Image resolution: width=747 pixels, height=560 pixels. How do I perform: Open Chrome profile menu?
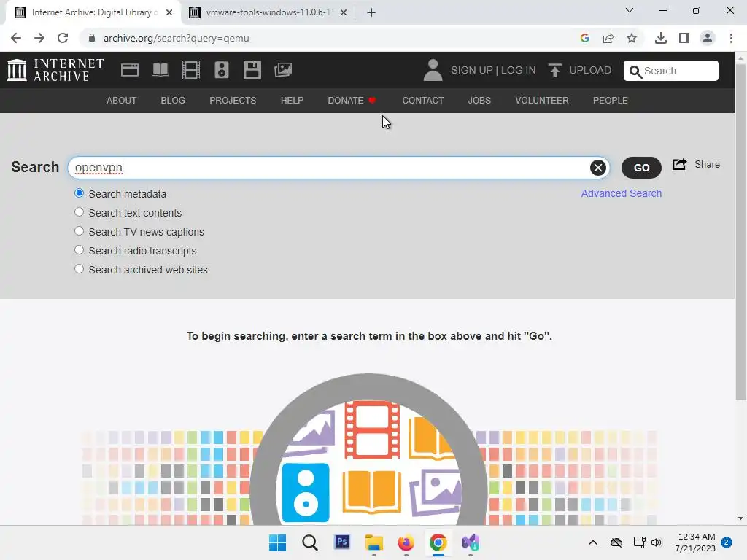(708, 38)
